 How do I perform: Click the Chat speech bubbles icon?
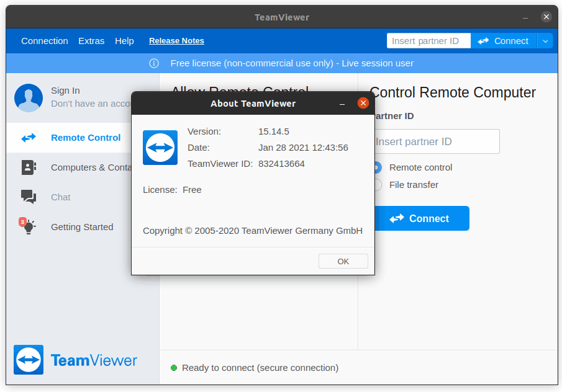(29, 197)
